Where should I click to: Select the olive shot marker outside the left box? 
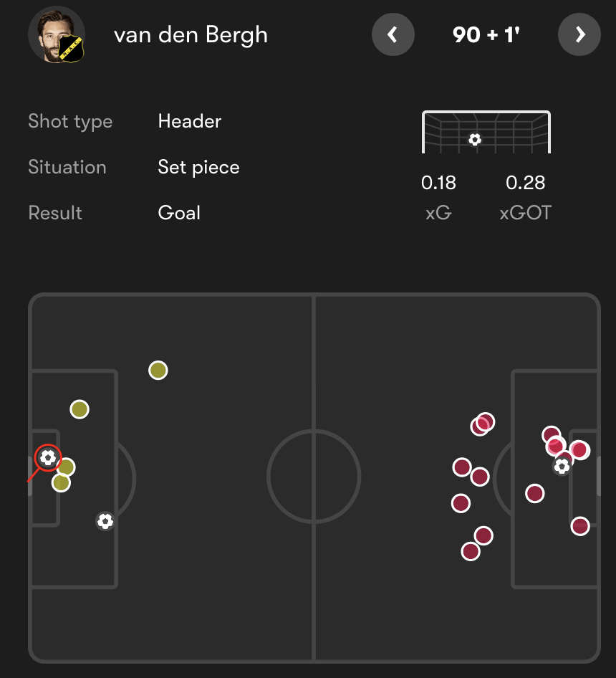point(158,371)
